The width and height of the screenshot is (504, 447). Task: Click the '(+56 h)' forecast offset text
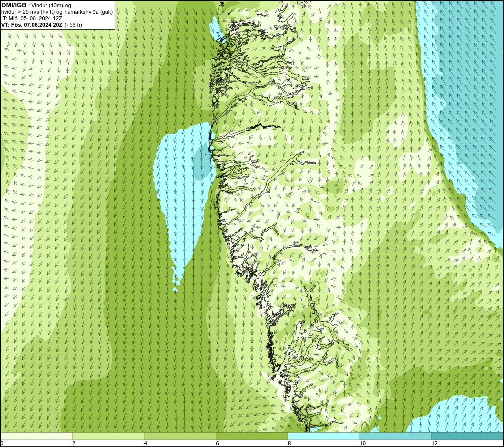coord(73,25)
